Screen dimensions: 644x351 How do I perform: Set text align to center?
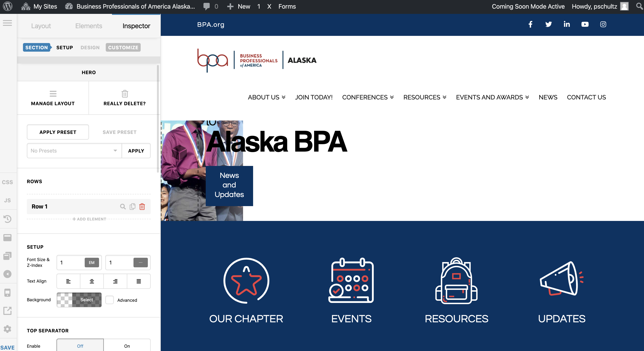click(92, 281)
